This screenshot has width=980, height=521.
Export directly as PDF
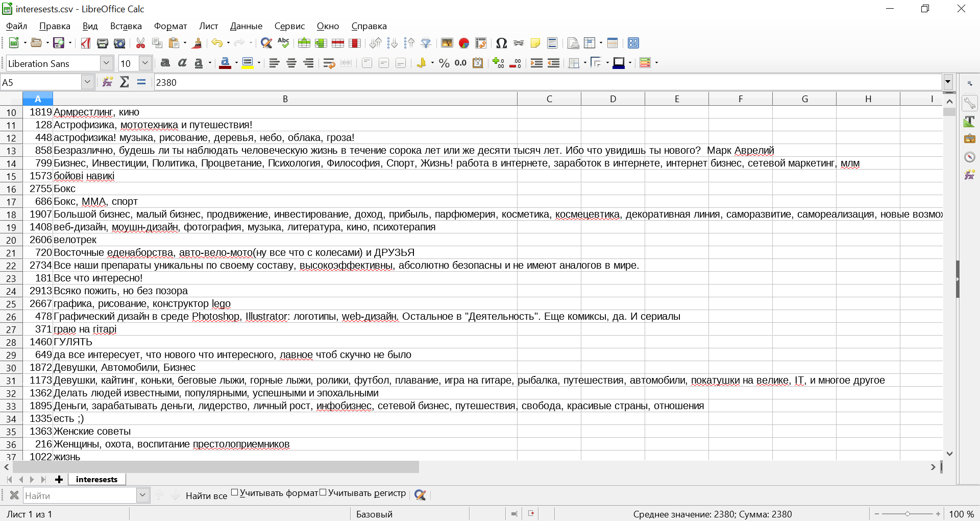point(86,43)
